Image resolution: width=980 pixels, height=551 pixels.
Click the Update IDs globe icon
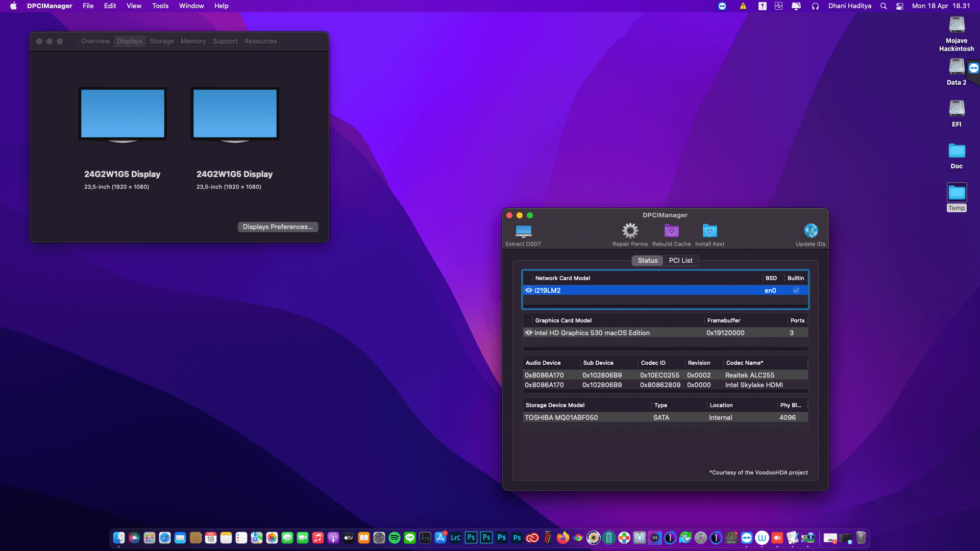tap(811, 231)
